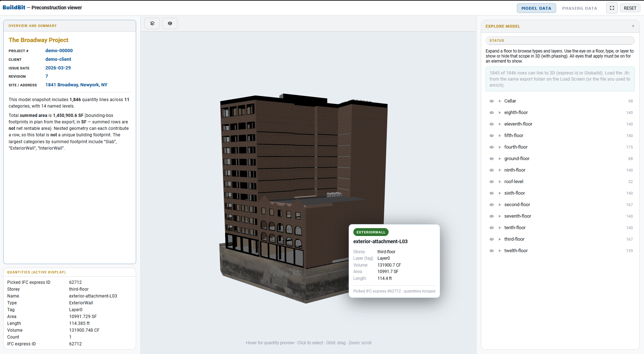Hide the eleventh-floor using its eye
Viewport: 644px width, 354px height.
coord(491,124)
